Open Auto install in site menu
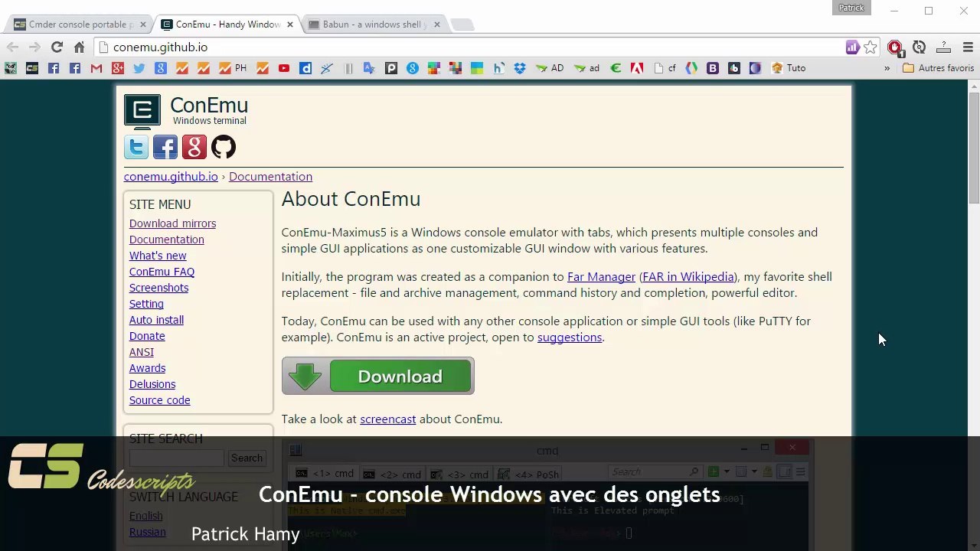Screen dimensions: 980x551 click(156, 320)
